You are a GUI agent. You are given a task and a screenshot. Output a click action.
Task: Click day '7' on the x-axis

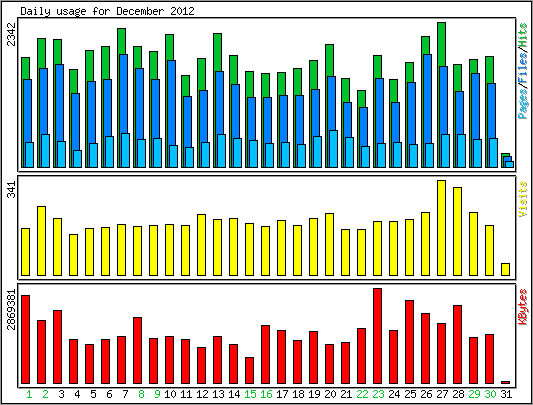[x=125, y=394]
